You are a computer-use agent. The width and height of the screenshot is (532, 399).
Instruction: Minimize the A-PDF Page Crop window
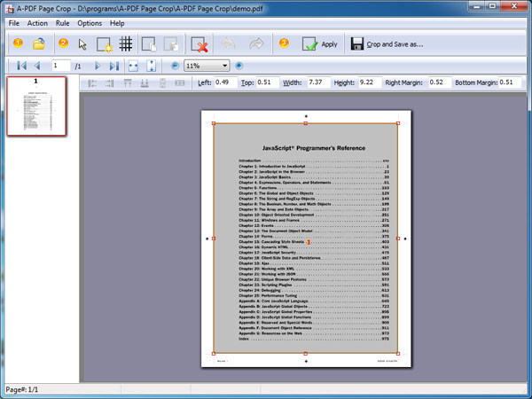[477, 6]
